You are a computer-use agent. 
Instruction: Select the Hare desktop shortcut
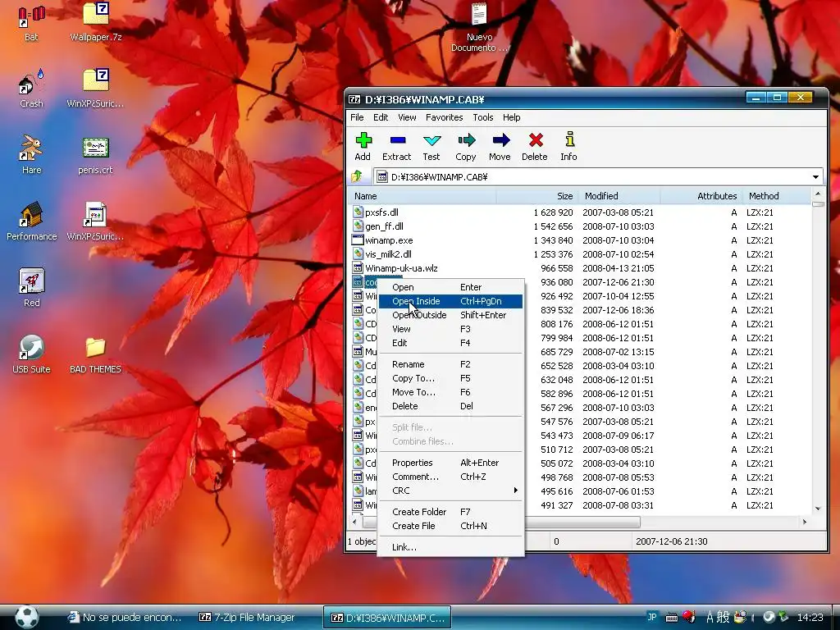[x=31, y=155]
